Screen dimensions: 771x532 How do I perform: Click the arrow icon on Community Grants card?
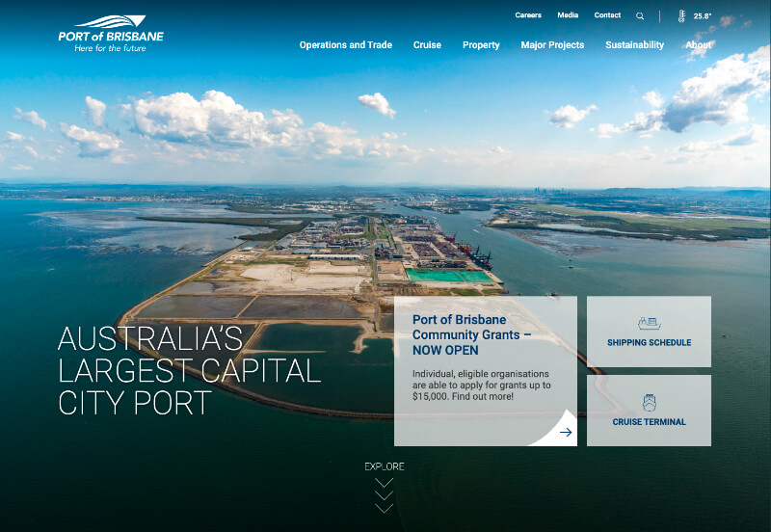point(566,432)
